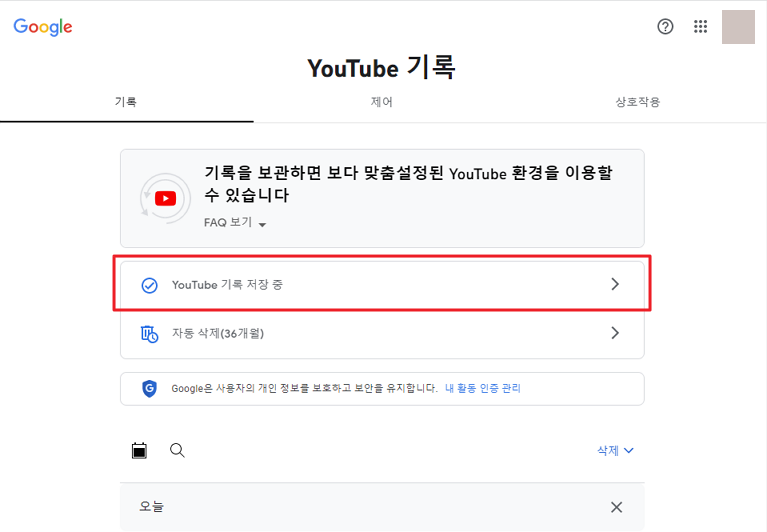Open the 삭제 dropdown menu

click(x=615, y=450)
